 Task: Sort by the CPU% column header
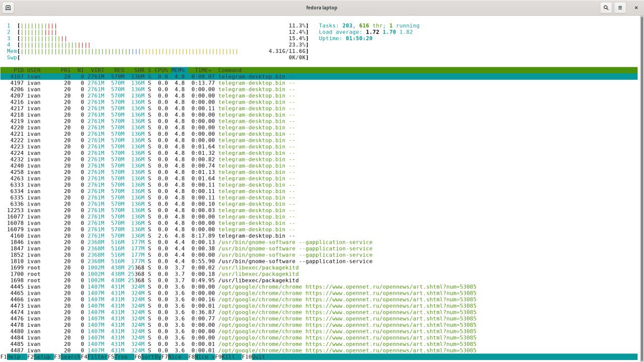click(x=161, y=70)
